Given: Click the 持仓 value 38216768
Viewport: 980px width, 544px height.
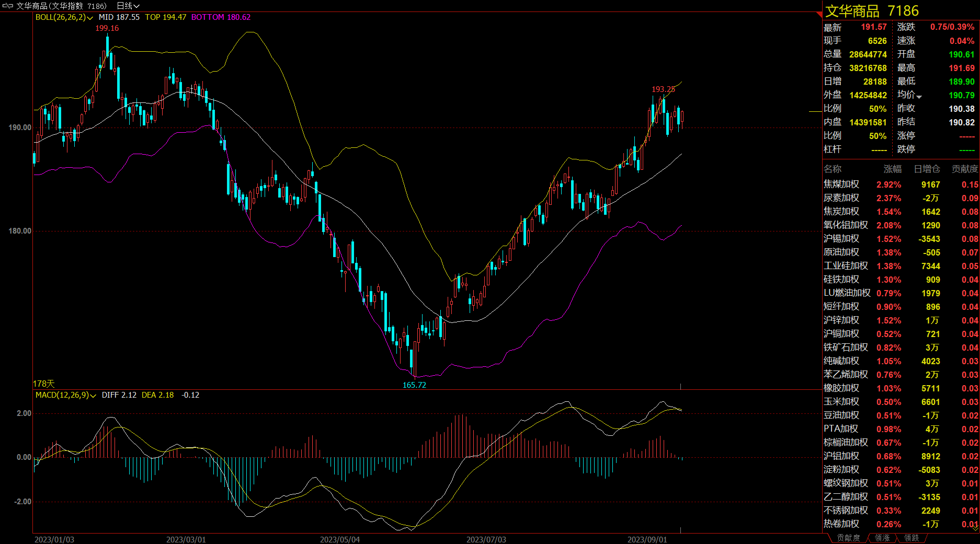Looking at the screenshot, I should click(x=868, y=68).
